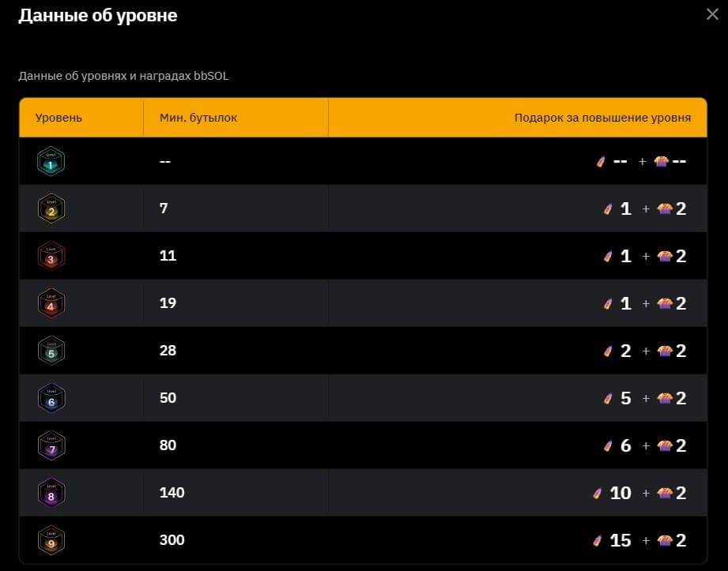Click the bottle icon in Level 9 row
Viewport: 728px width, 571px height.
tap(598, 541)
